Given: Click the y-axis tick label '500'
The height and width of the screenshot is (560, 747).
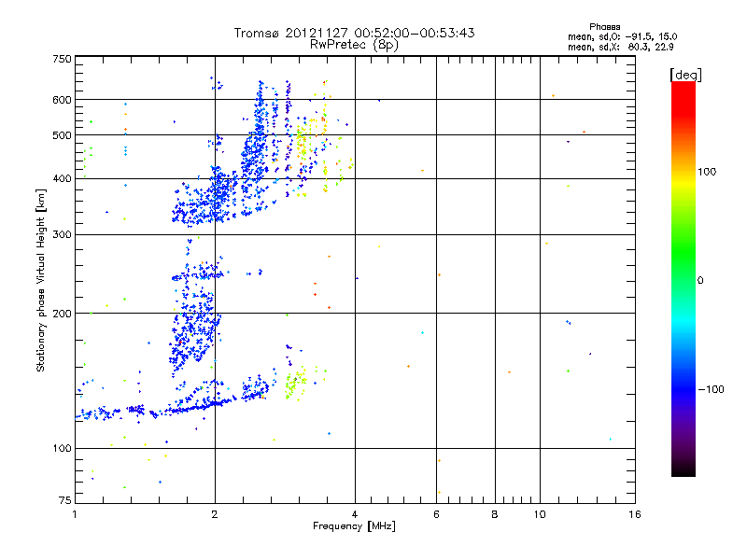Looking at the screenshot, I should click(63, 135).
